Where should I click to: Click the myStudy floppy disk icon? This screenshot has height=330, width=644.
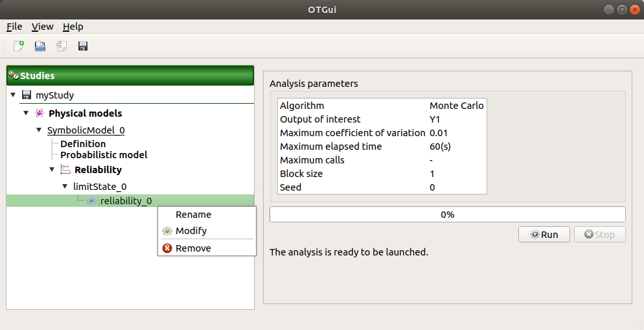pyautogui.click(x=27, y=95)
